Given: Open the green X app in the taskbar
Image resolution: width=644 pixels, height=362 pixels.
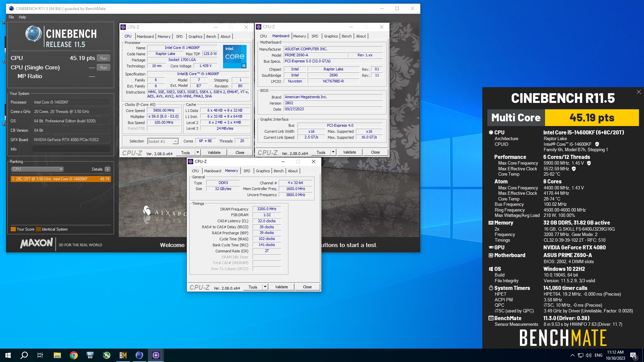Looking at the screenshot, I should coord(107,355).
